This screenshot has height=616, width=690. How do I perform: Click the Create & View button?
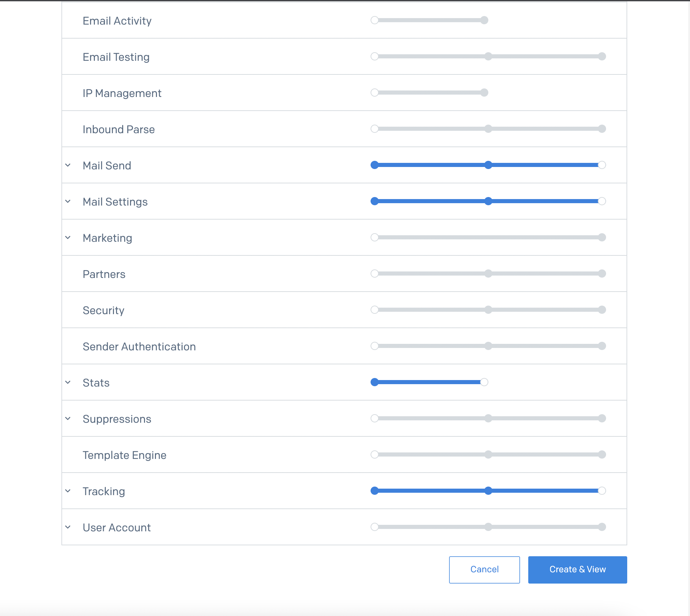[577, 570]
